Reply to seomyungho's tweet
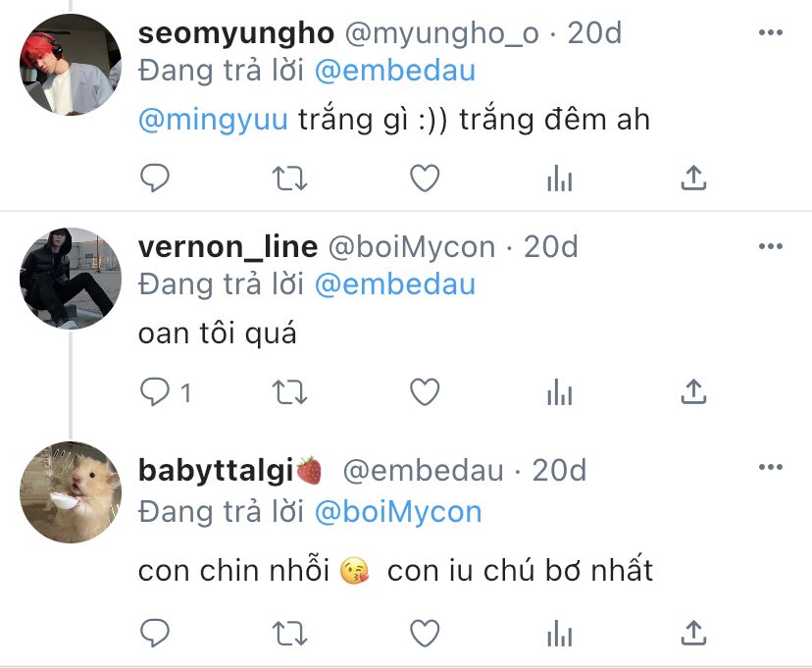This screenshot has width=812, height=668. click(155, 179)
